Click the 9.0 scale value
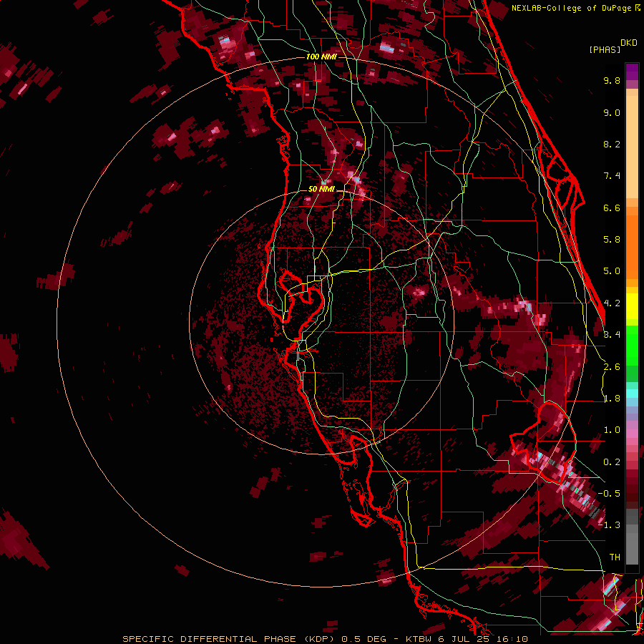The width and height of the screenshot is (644, 644). coord(612,112)
